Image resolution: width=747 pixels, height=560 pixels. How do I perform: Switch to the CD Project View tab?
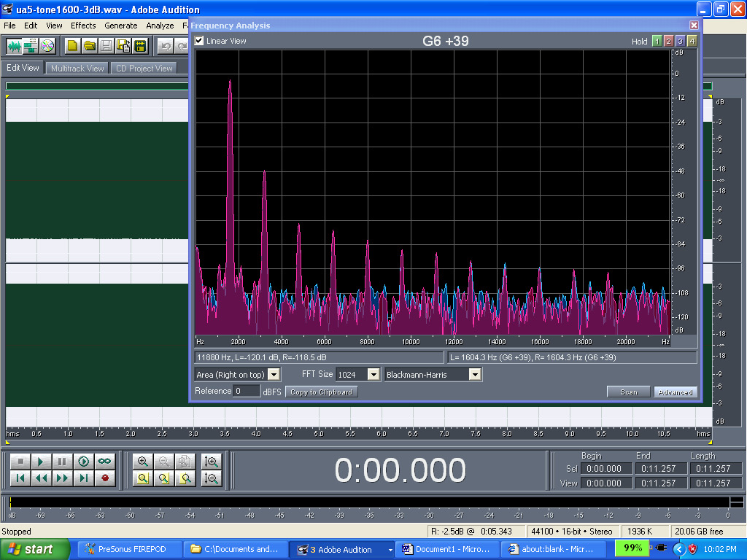(x=144, y=69)
